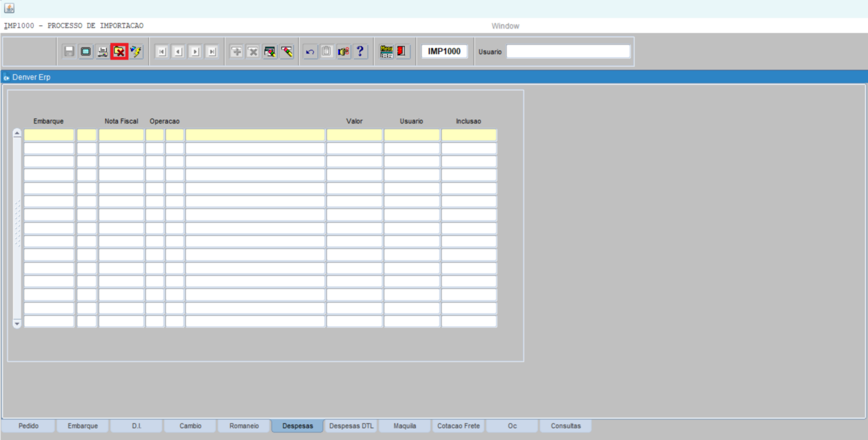Click the lightning bolt execute icon
The image size is (868, 440).
pos(136,52)
